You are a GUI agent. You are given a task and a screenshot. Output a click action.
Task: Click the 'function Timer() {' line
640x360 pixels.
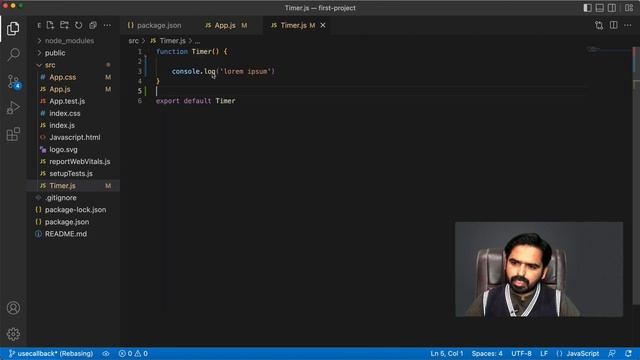pos(191,51)
